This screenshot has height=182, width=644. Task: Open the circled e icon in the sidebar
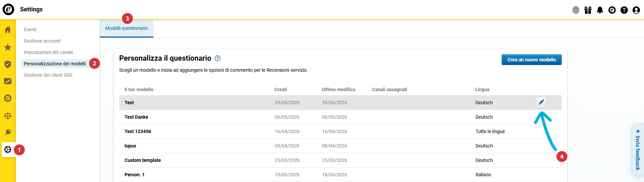(x=8, y=98)
